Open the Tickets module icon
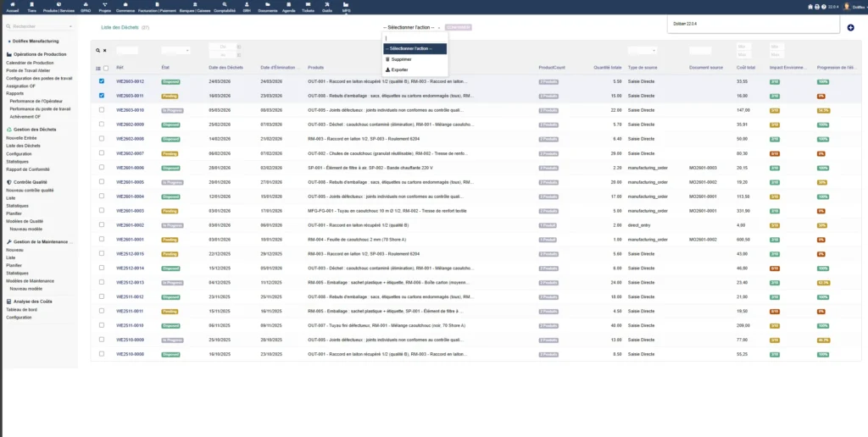The width and height of the screenshot is (868, 437). [307, 8]
